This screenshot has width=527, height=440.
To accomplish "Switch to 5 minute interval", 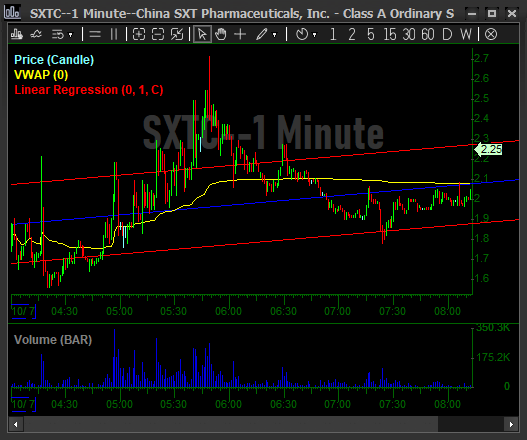I will point(370,34).
